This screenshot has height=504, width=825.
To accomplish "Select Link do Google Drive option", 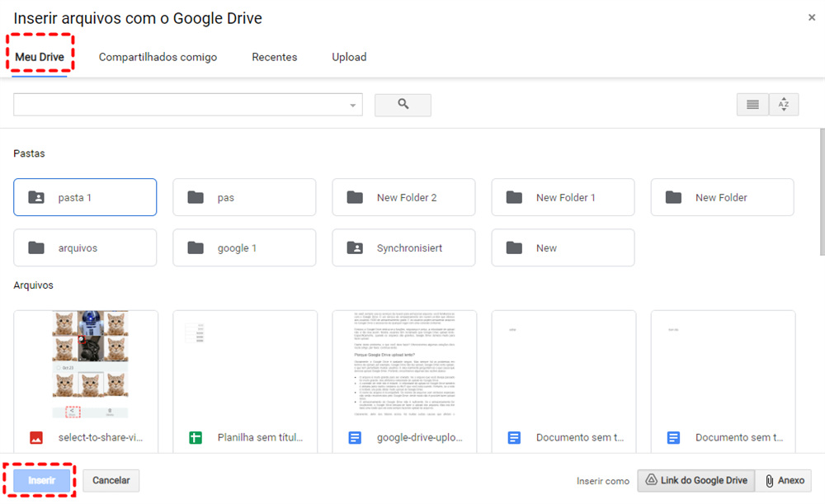I will [696, 481].
